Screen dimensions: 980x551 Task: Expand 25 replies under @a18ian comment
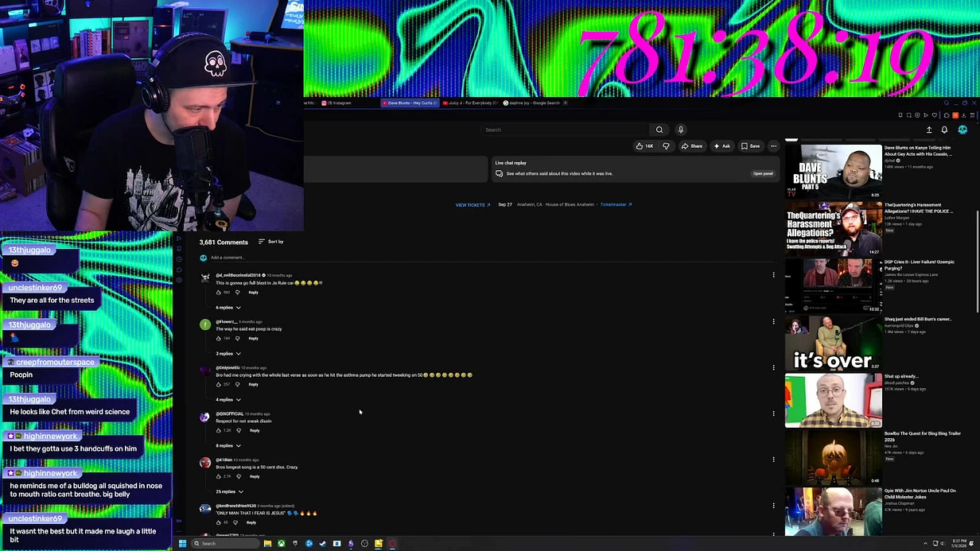230,492
